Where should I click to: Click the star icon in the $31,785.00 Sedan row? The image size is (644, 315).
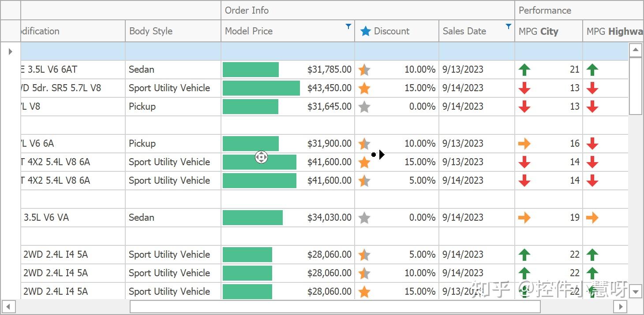364,70
